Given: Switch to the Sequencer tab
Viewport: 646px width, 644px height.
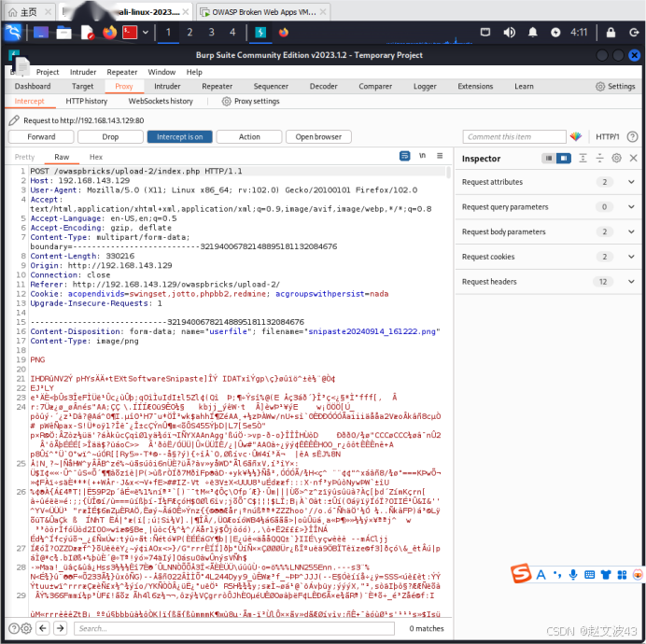Looking at the screenshot, I should tap(271, 86).
